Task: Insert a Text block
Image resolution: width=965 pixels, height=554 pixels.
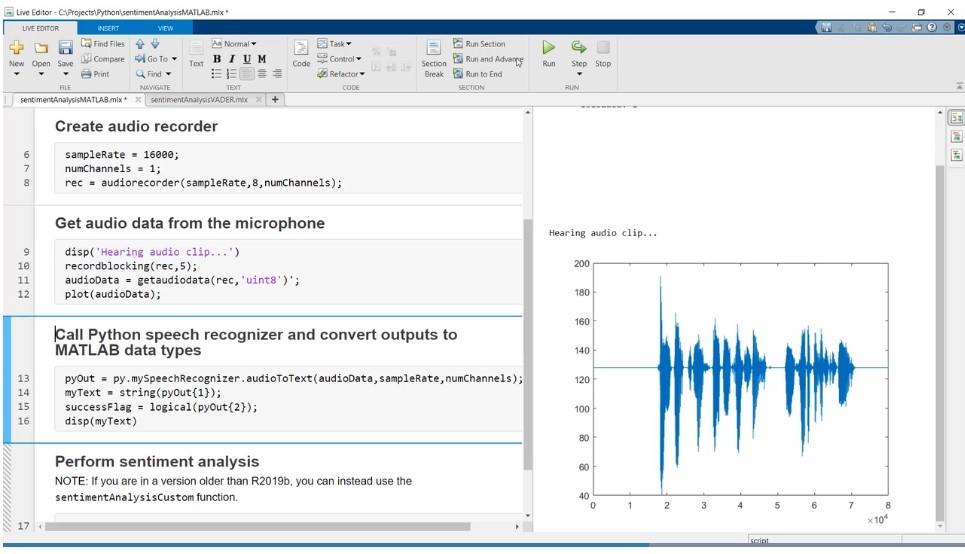Action: click(x=196, y=54)
